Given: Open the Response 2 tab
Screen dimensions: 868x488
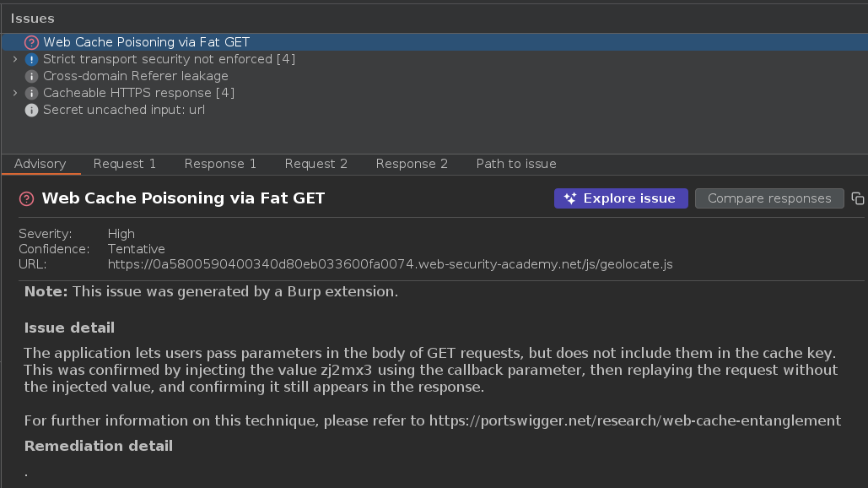Looking at the screenshot, I should coord(412,164).
